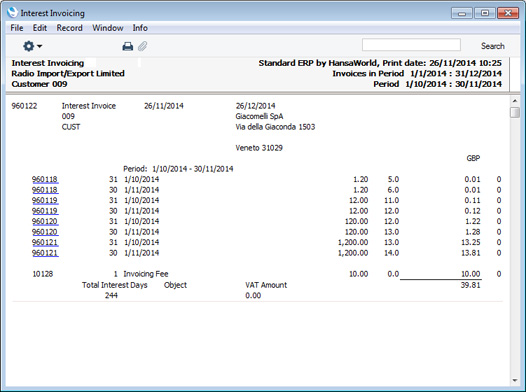Focus the search text field

coord(411,45)
